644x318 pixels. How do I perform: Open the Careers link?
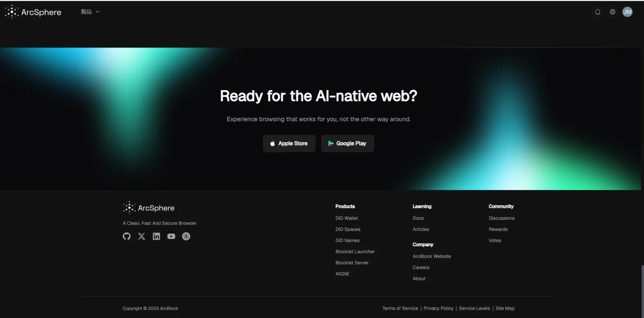click(x=421, y=267)
